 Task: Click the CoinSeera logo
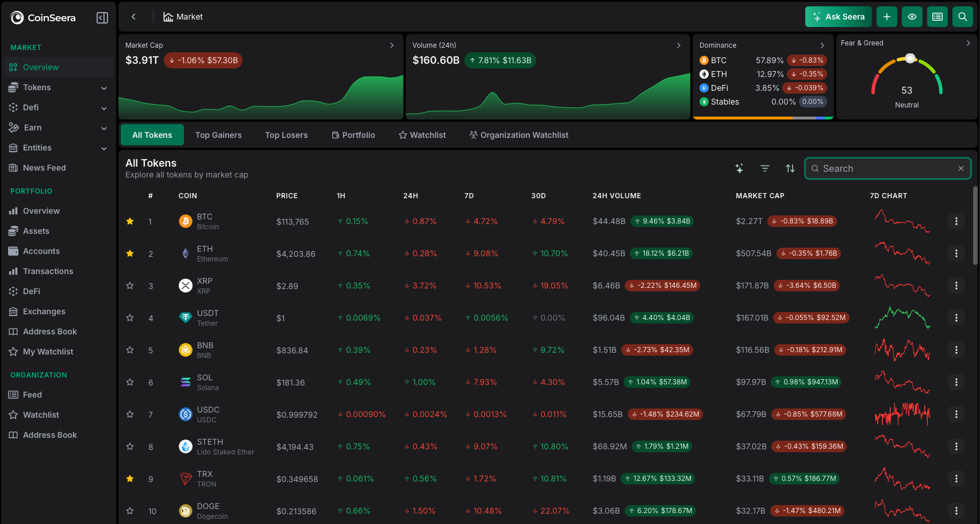pyautogui.click(x=43, y=18)
